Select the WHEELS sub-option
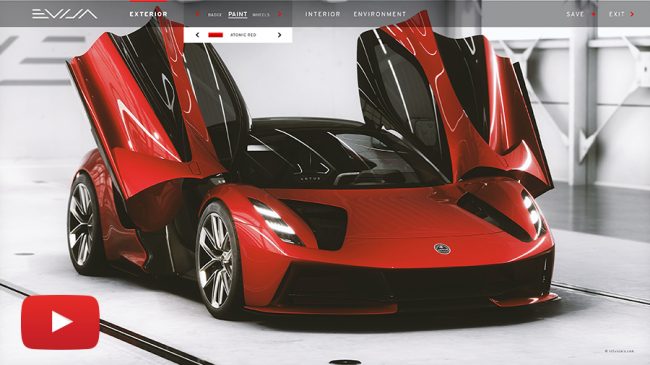 tap(261, 15)
